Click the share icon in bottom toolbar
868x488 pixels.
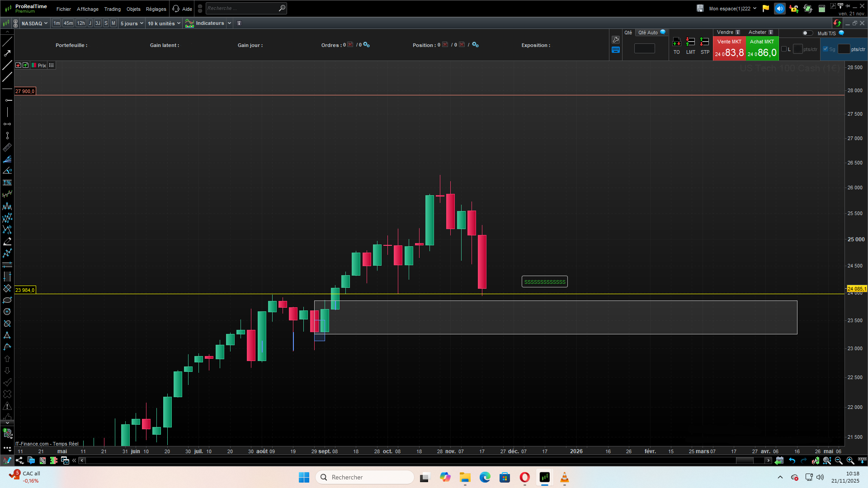click(19, 460)
